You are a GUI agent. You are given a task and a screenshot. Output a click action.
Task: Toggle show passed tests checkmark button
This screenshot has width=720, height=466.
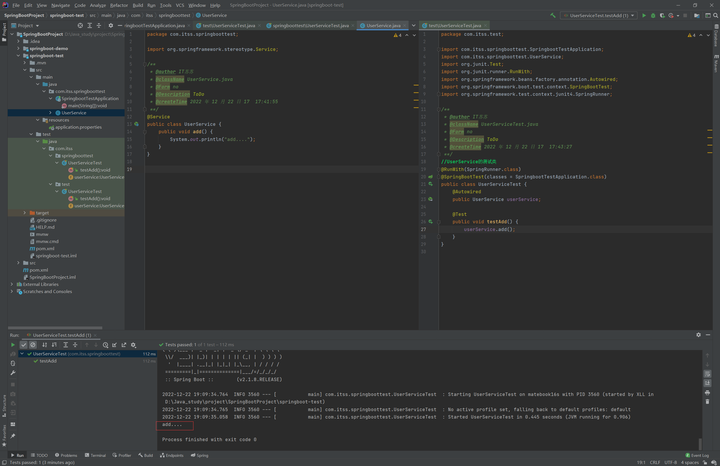coord(24,345)
